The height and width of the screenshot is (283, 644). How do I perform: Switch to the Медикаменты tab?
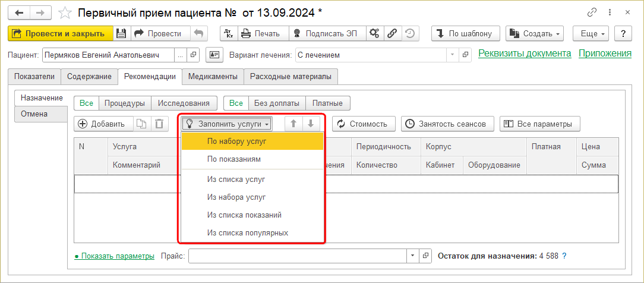point(213,77)
